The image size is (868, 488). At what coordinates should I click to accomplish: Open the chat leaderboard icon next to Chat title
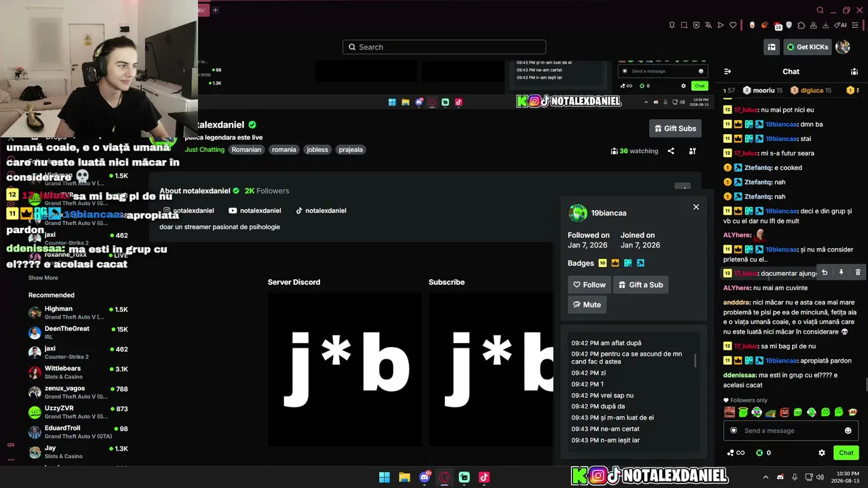point(854,72)
